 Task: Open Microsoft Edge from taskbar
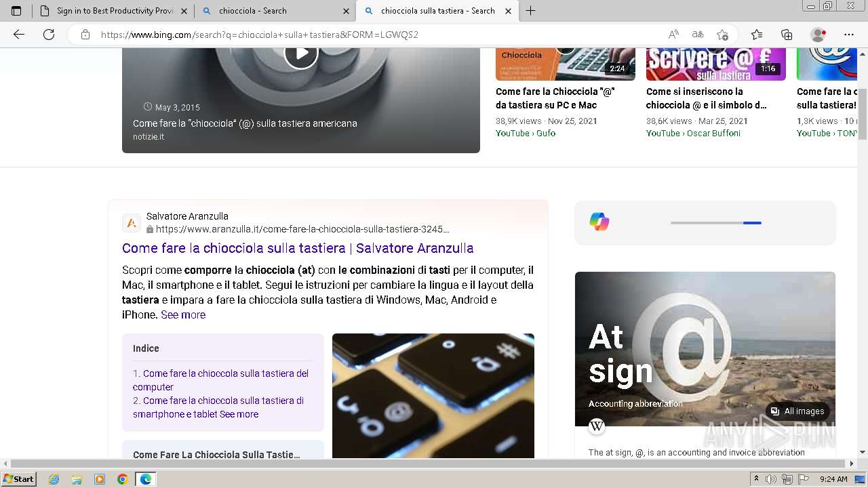[x=145, y=479]
